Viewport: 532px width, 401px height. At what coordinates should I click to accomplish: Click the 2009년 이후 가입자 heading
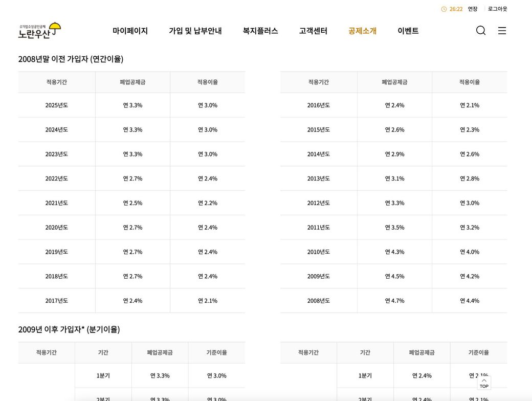click(69, 329)
